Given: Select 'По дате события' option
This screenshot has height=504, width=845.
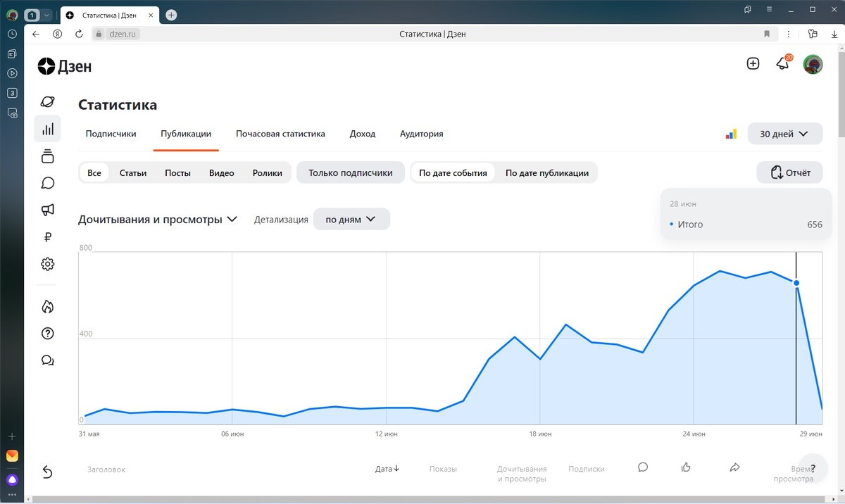Looking at the screenshot, I should [453, 172].
